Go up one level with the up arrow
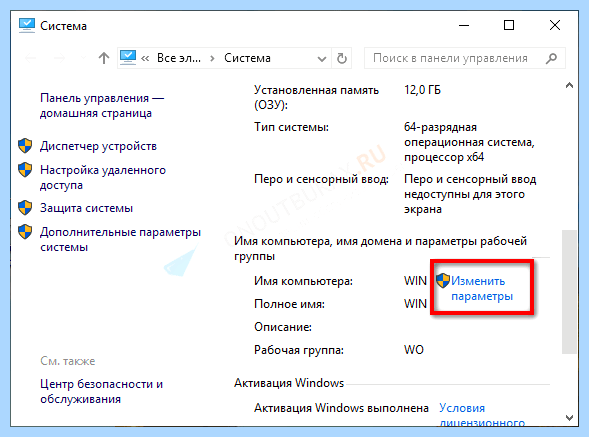 click(x=104, y=58)
